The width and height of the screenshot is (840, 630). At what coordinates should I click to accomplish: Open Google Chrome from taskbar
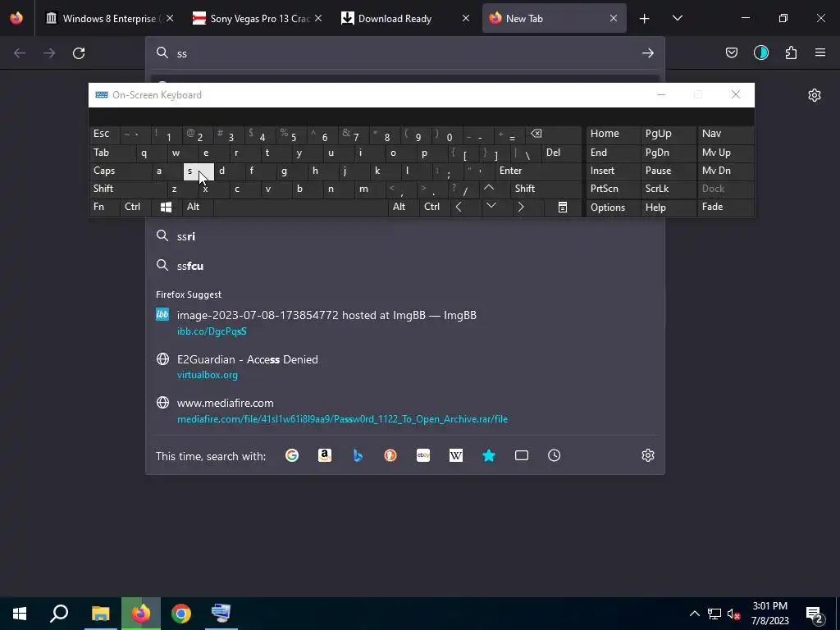tap(181, 614)
